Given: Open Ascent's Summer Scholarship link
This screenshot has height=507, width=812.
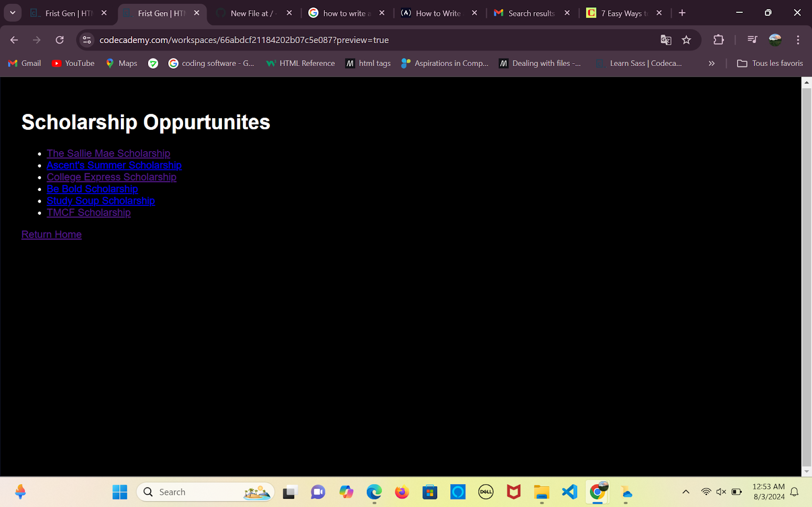Looking at the screenshot, I should [x=114, y=165].
